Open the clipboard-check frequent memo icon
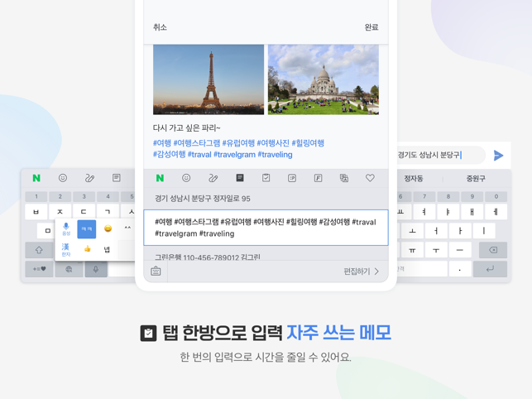This screenshot has width=532, height=399. tap(266, 178)
